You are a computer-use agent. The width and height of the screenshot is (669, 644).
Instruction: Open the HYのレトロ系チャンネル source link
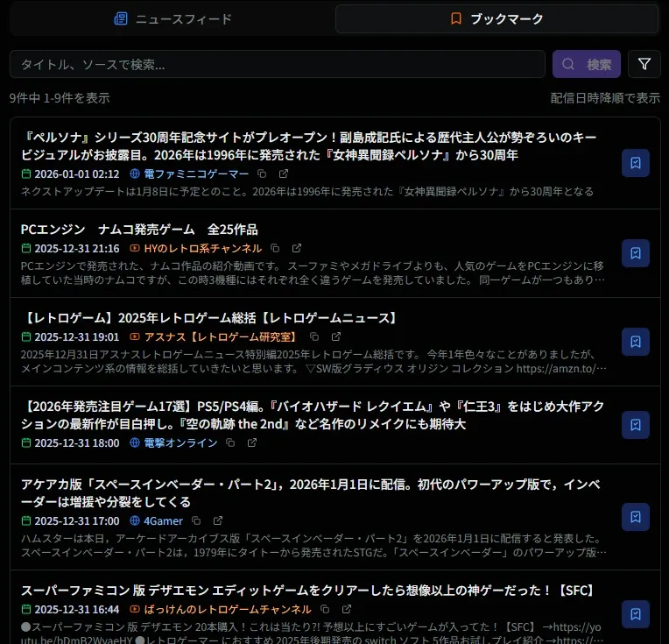[x=202, y=248]
